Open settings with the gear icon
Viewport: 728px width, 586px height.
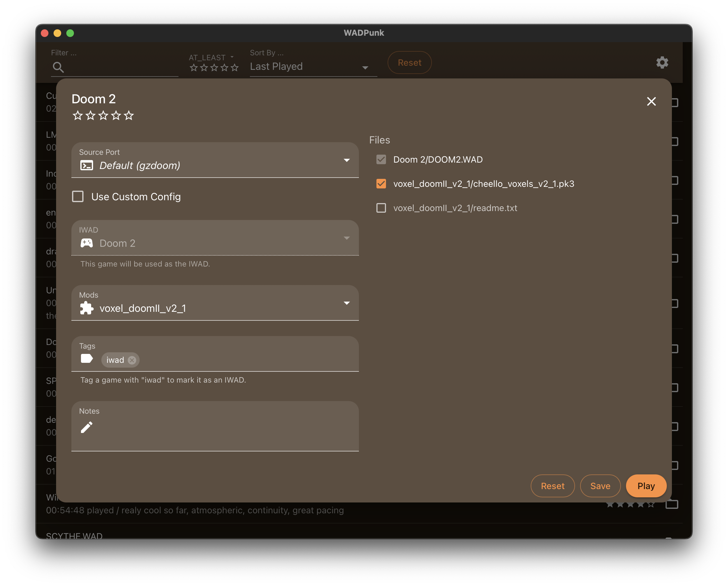coord(662,62)
